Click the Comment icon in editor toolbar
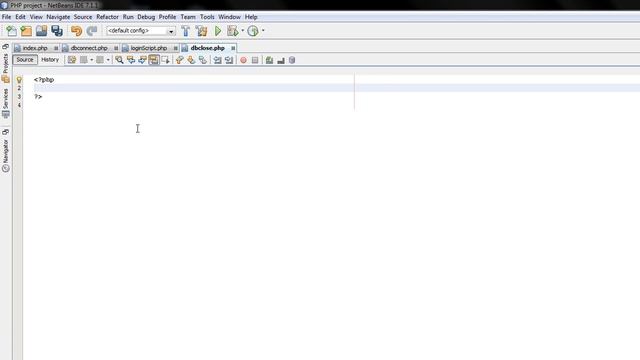 [x=269, y=60]
